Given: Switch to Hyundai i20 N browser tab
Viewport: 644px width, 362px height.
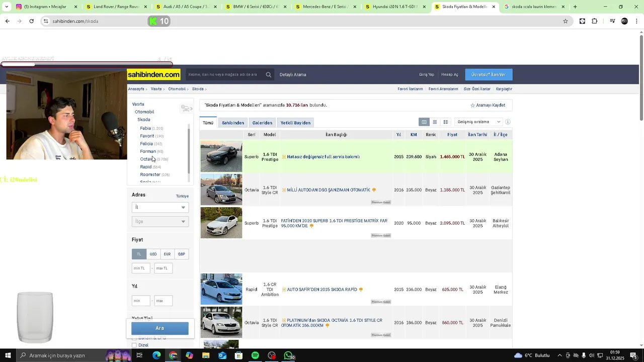Looking at the screenshot, I should coord(395,7).
